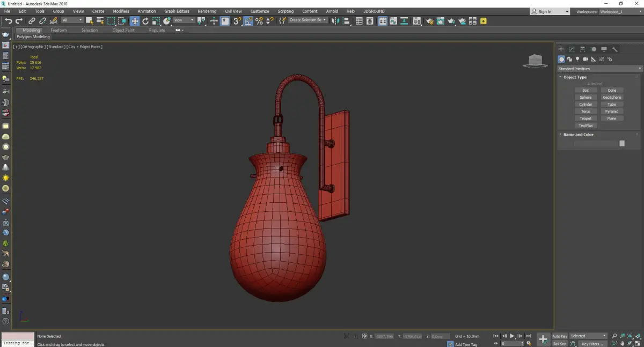Open Render Setup teapot icon
644x347 pixels.
point(429,21)
